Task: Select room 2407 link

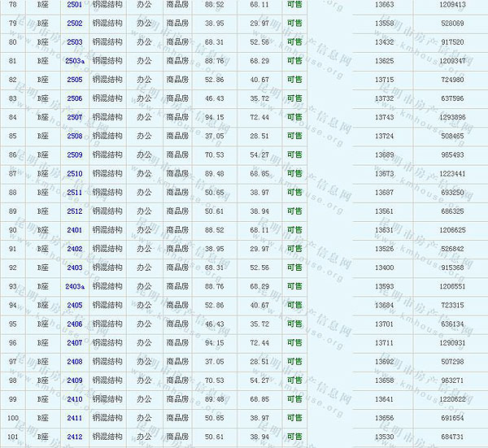Action: pyautogui.click(x=74, y=342)
